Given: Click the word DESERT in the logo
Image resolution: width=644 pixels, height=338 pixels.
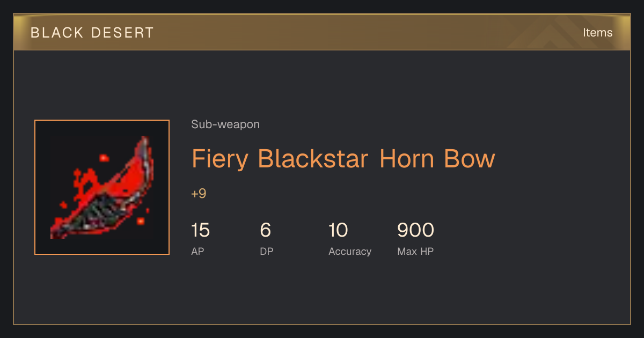Looking at the screenshot, I should point(122,33).
